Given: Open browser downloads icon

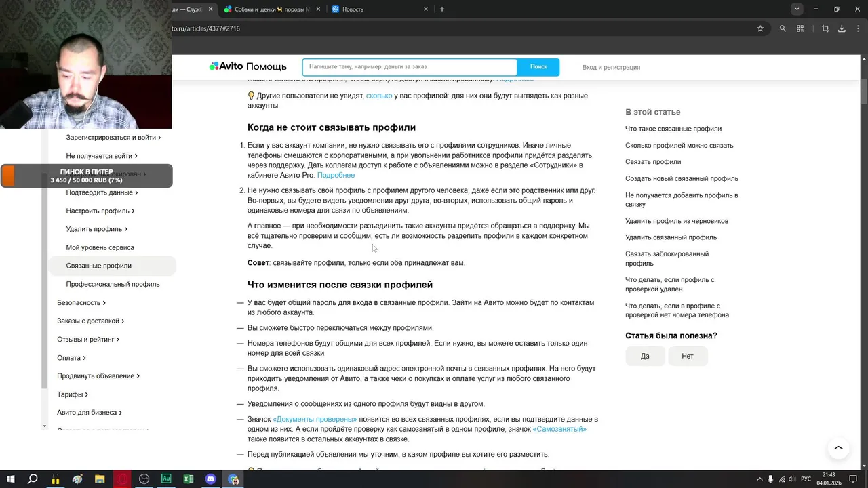Looking at the screenshot, I should tap(842, 28).
